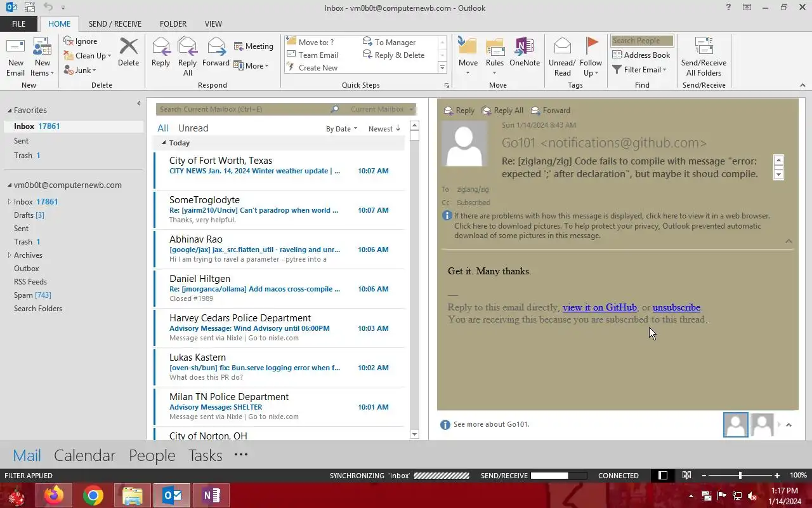Open the view it on GitHub link
This screenshot has width=812, height=508.
click(599, 307)
